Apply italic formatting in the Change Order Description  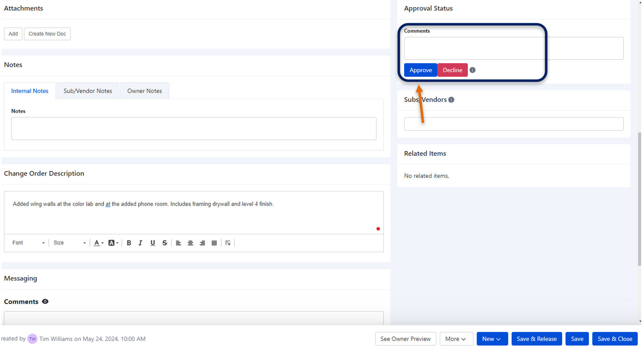[141, 243]
